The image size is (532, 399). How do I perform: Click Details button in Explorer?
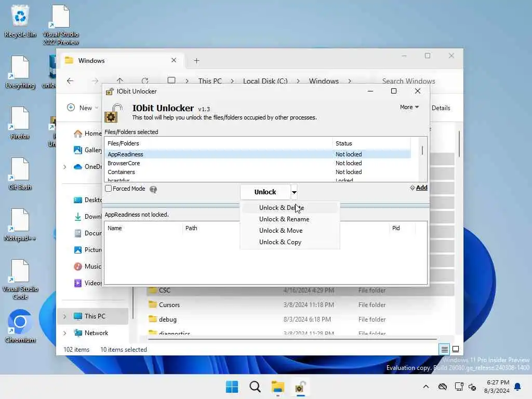[441, 108]
